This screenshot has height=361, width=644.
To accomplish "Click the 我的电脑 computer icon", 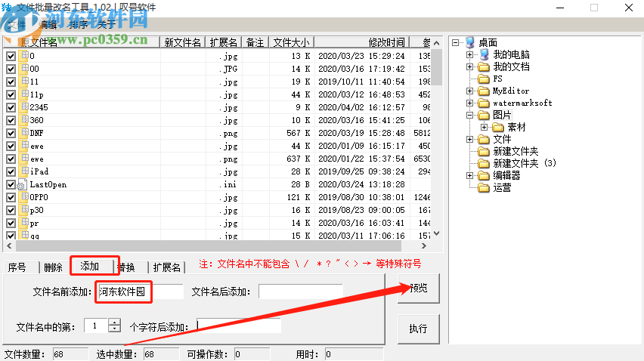I will coord(484,54).
